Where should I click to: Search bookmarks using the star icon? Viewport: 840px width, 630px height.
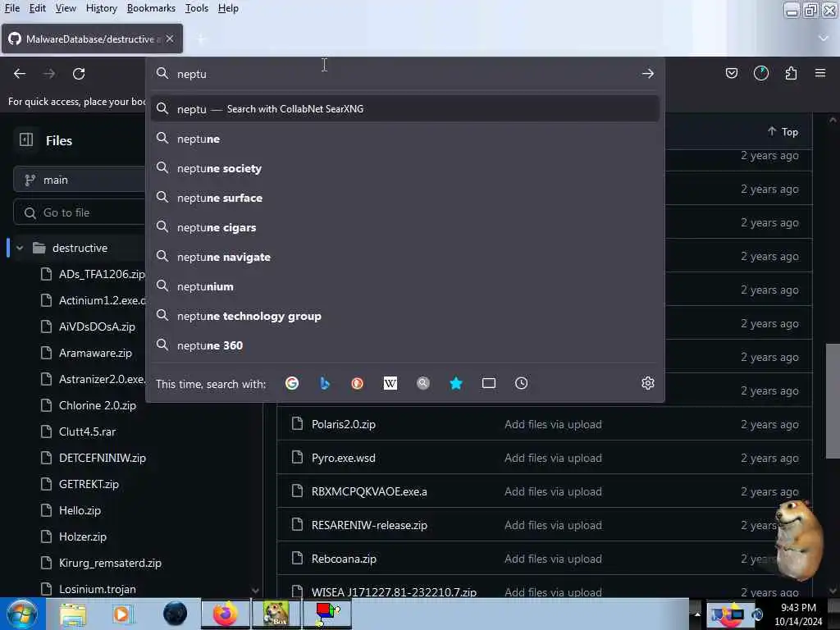456,383
